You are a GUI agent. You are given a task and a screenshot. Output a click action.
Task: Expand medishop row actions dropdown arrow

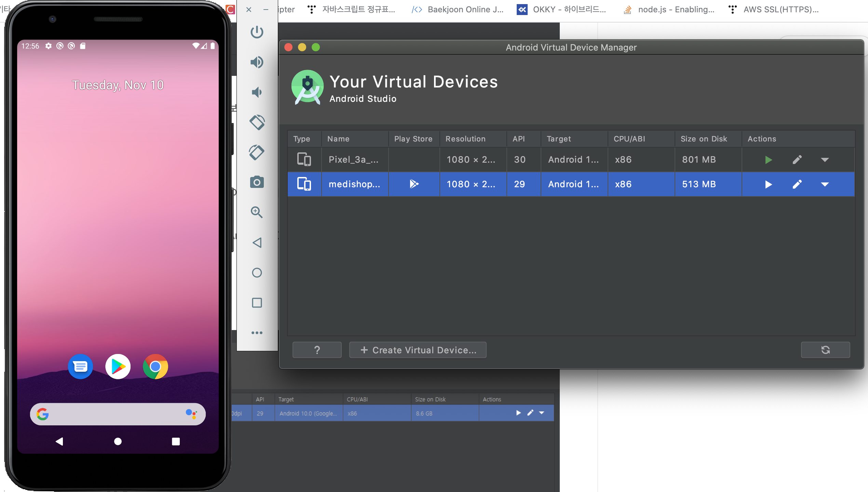825,184
